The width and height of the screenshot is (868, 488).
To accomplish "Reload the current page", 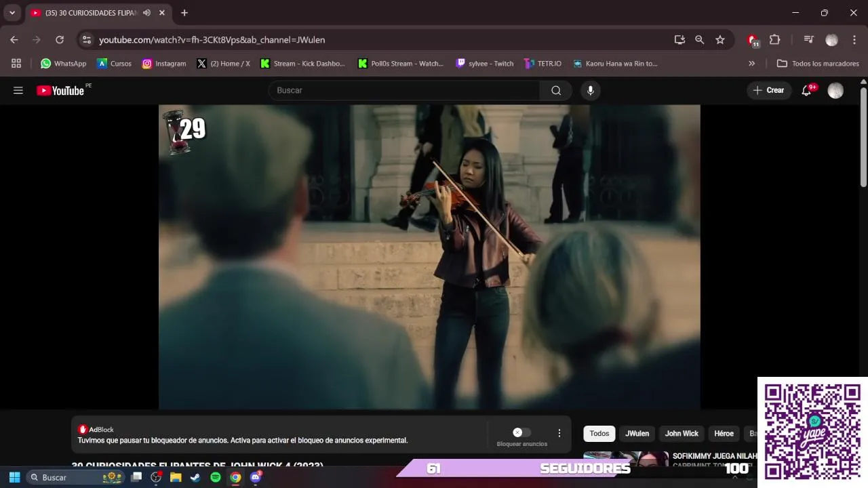I will [60, 40].
